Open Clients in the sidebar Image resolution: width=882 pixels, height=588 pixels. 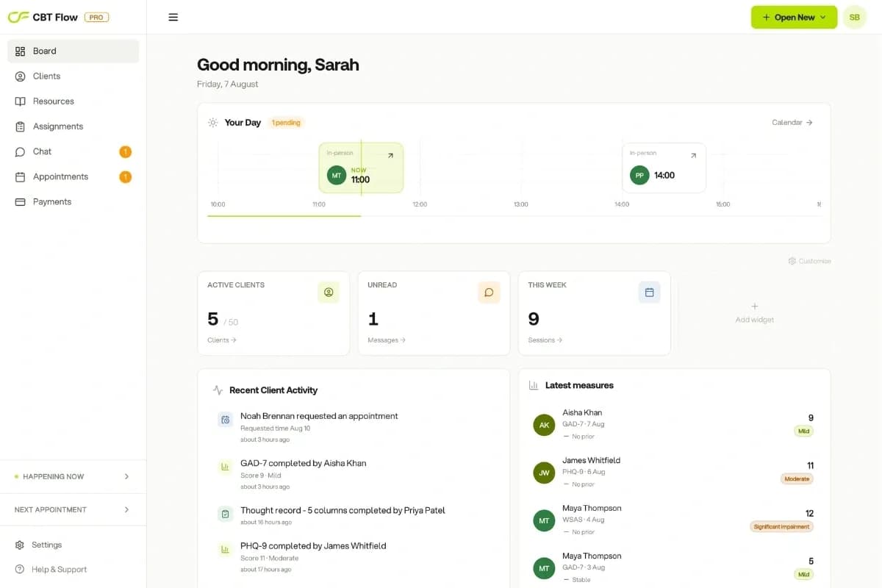(x=73, y=76)
